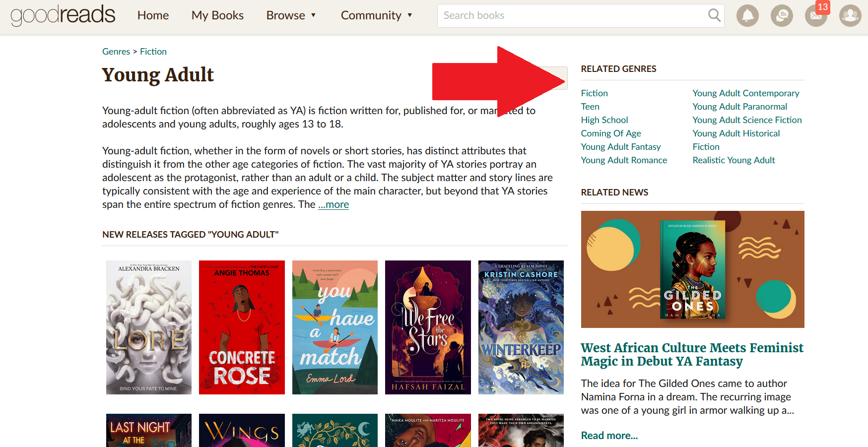The width and height of the screenshot is (868, 447).
Task: Open the My Books menu item
Action: coord(217,15)
